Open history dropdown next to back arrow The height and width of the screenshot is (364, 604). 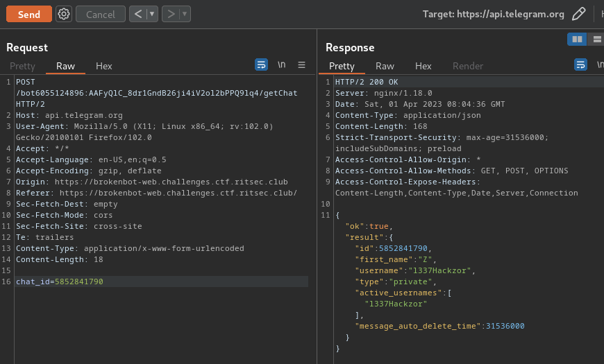coord(152,15)
